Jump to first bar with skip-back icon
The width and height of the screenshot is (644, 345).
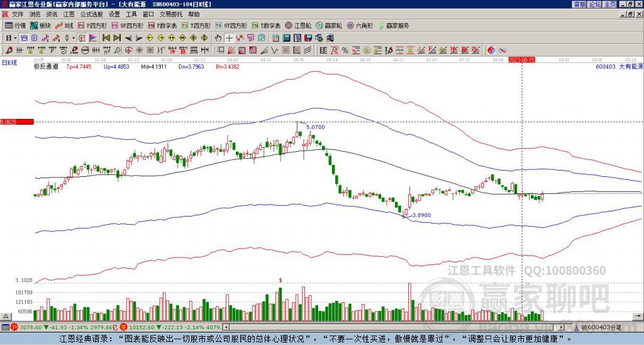106,38
